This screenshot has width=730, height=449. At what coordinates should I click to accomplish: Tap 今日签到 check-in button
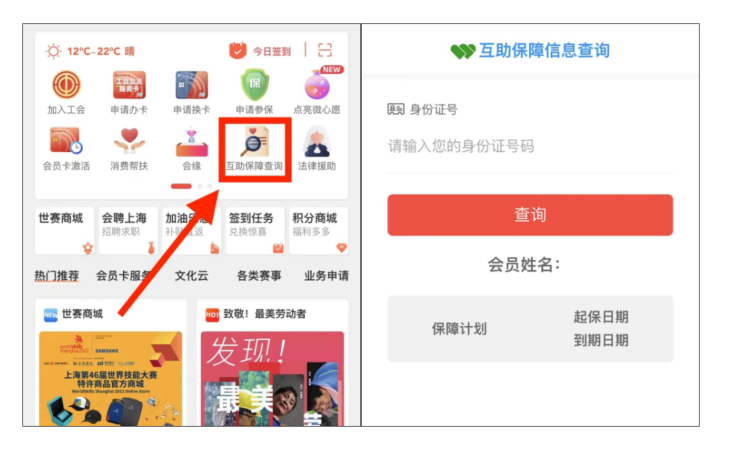[260, 50]
